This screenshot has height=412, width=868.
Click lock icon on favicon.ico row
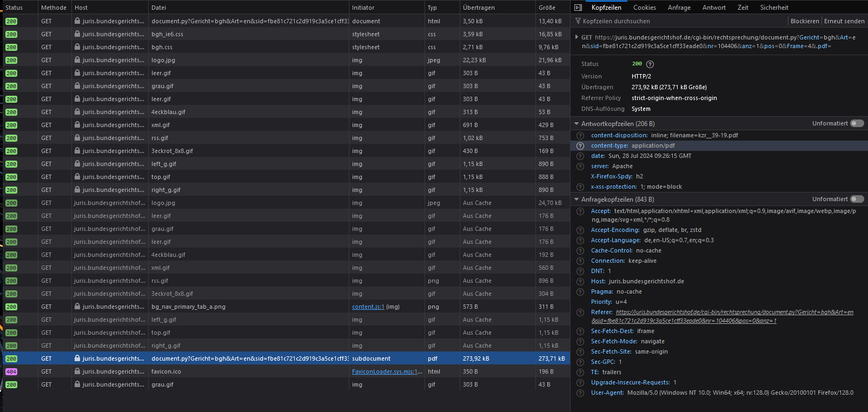(x=77, y=371)
